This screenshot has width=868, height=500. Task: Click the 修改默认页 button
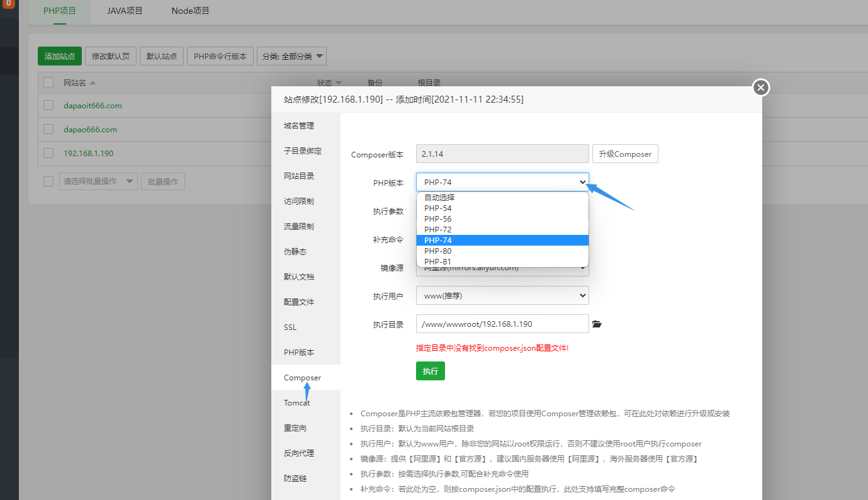click(x=111, y=56)
